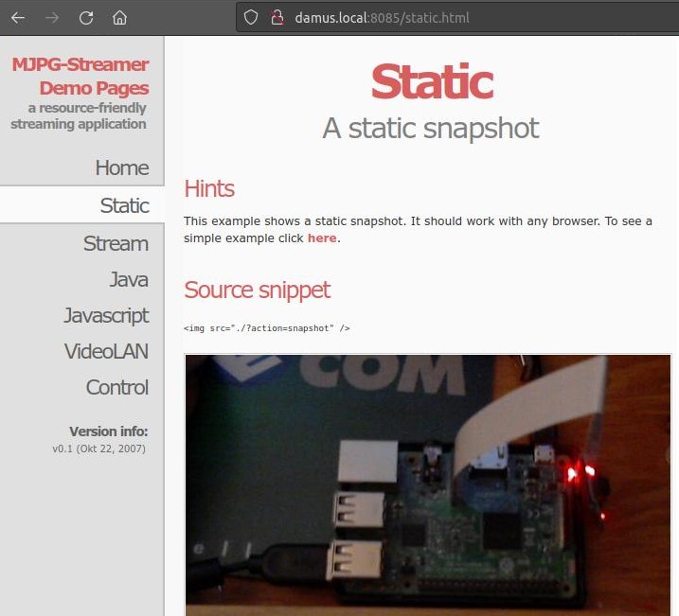
Task: Open the browser home page icon
Action: point(119,17)
